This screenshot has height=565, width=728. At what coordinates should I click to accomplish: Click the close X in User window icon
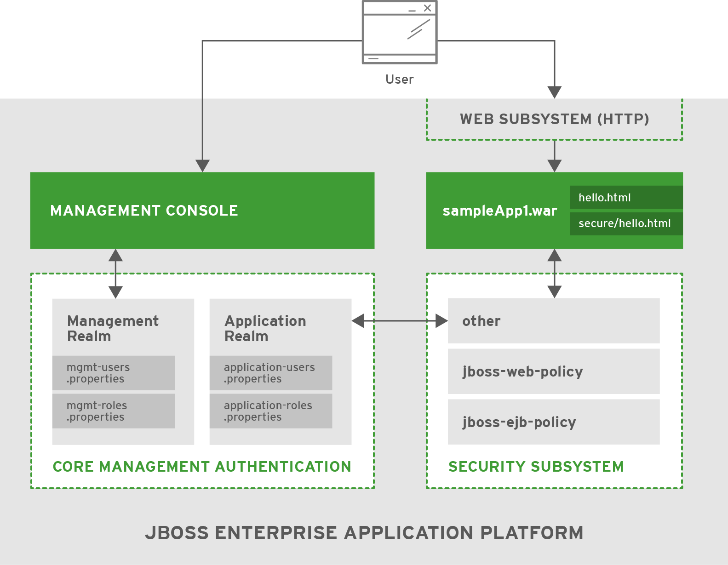pyautogui.click(x=428, y=8)
